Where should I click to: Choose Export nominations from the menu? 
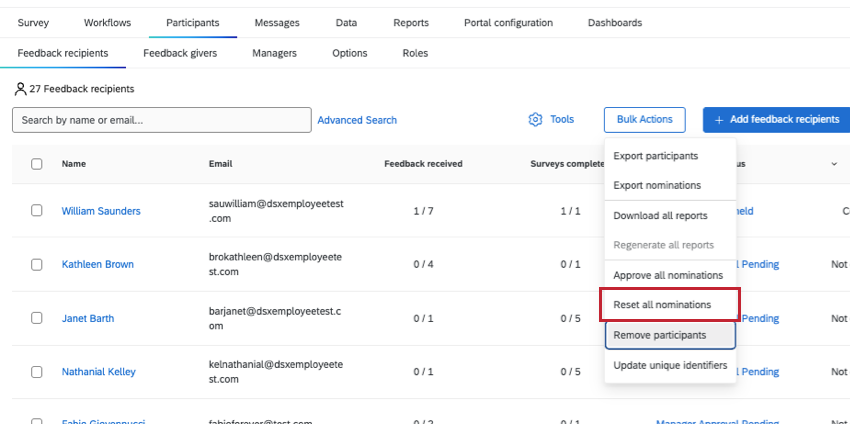(x=671, y=185)
